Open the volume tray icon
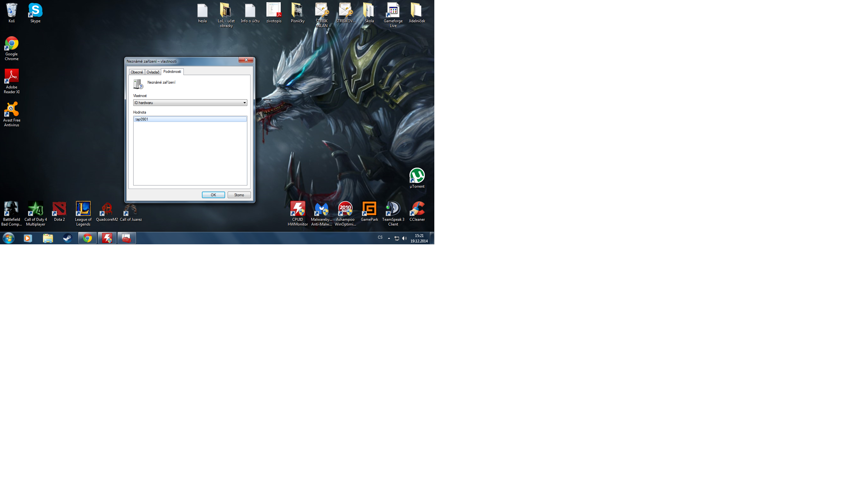868x481 pixels. [404, 238]
